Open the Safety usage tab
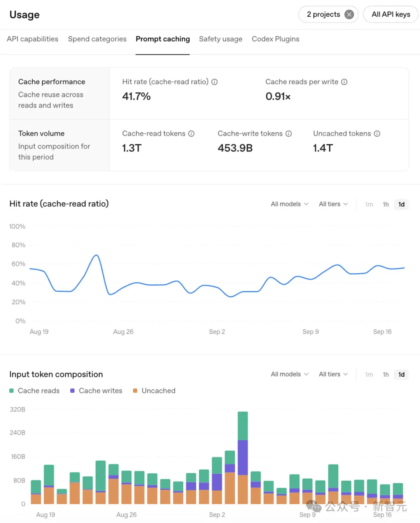The width and height of the screenshot is (420, 523). coord(220,39)
